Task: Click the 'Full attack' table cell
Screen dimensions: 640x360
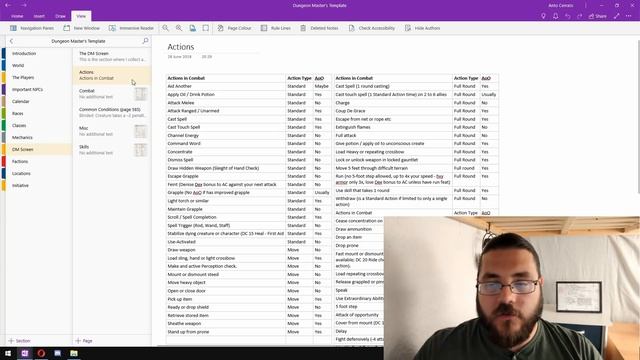Action: [393, 136]
